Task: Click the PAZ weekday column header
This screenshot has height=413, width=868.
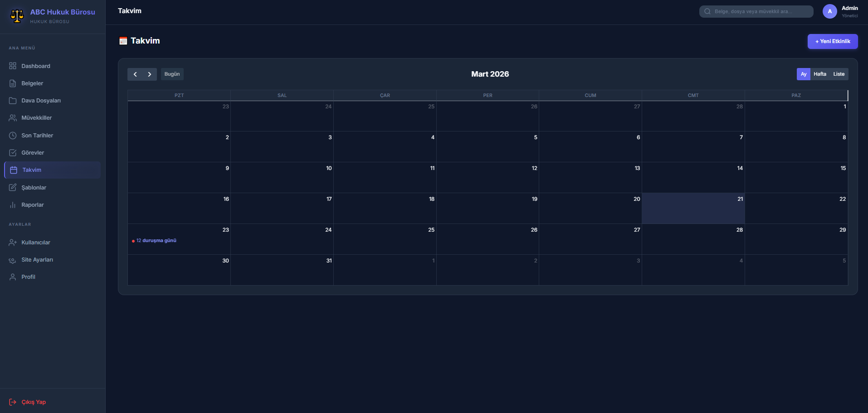Action: coord(796,96)
